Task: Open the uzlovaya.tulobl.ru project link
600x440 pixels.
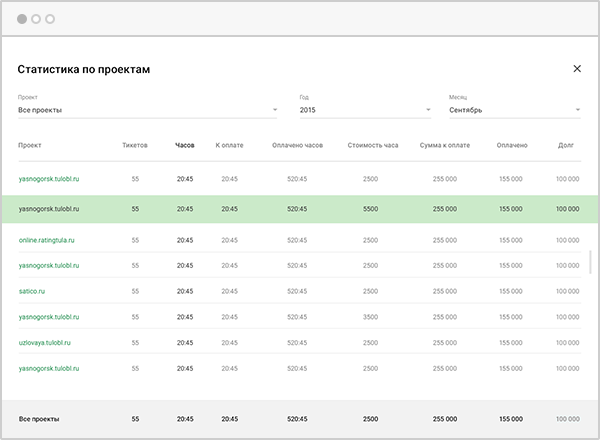Action: coord(48,343)
